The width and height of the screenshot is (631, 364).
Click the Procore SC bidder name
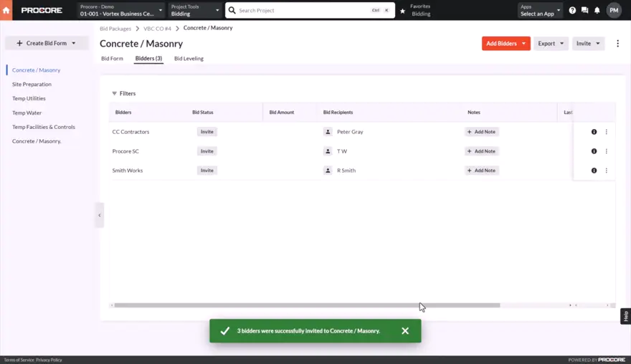point(125,151)
